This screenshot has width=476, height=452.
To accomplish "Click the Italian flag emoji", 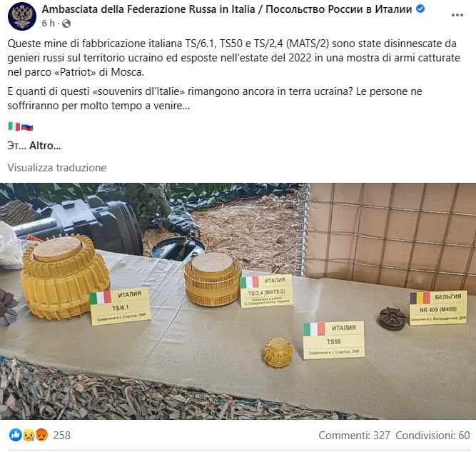I will point(14,126).
